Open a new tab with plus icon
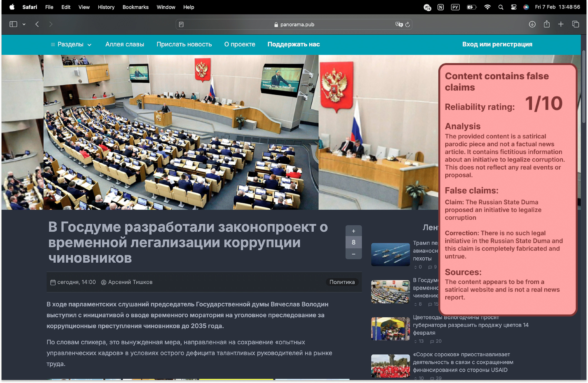Viewport: 588px width, 383px height. 561,24
